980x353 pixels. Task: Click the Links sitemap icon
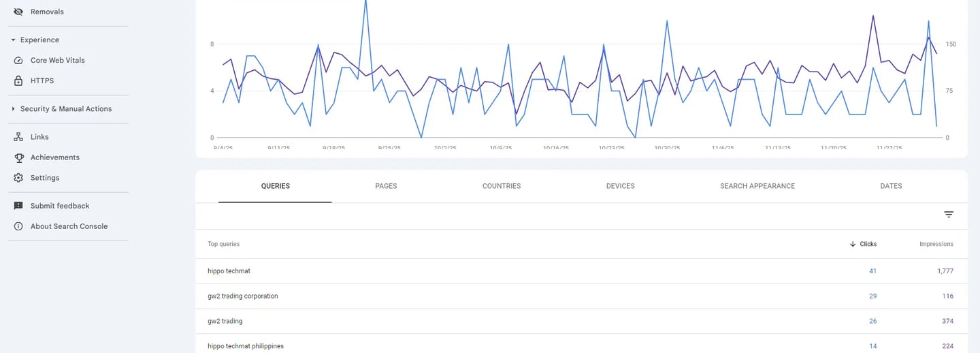coord(18,137)
